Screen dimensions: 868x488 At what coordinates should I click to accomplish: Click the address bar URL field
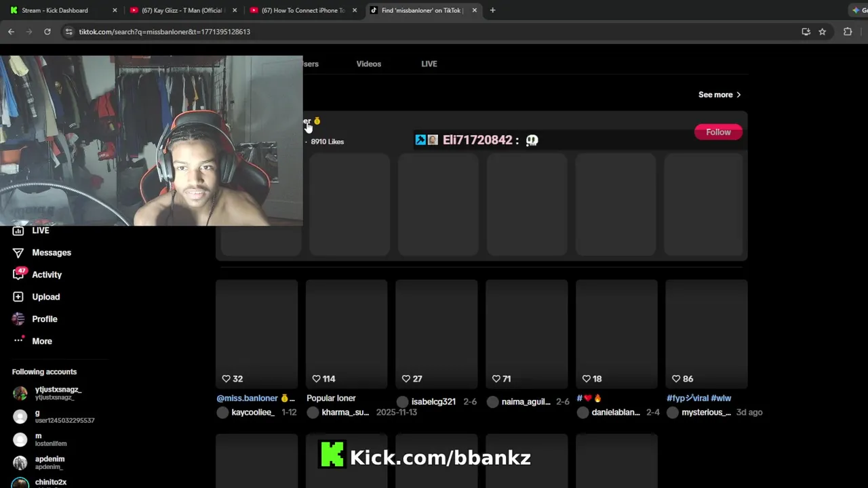tap(434, 31)
